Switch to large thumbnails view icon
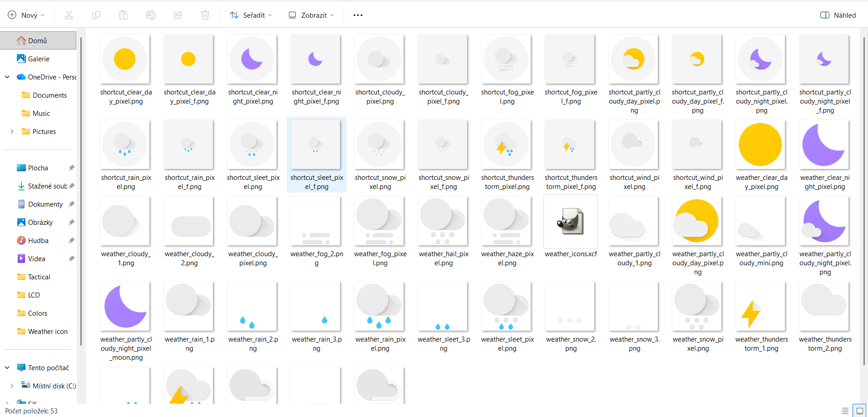868x417 pixels. point(859,411)
